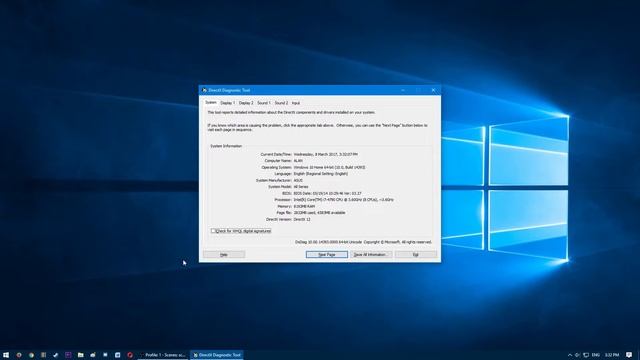Click Save All Information button
Viewport: 640px width, 360px height.
point(371,254)
